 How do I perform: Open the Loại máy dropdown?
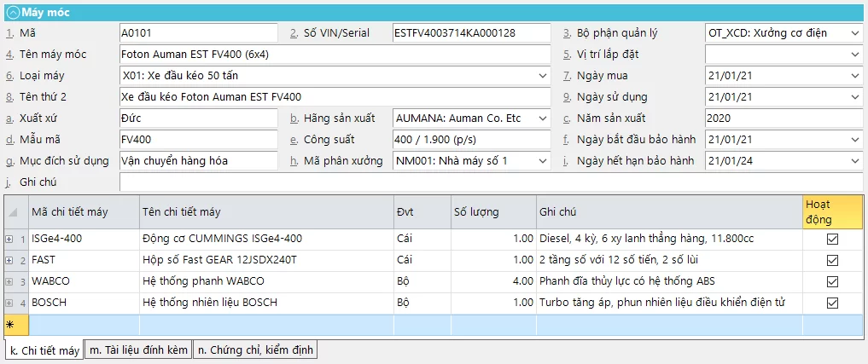543,76
